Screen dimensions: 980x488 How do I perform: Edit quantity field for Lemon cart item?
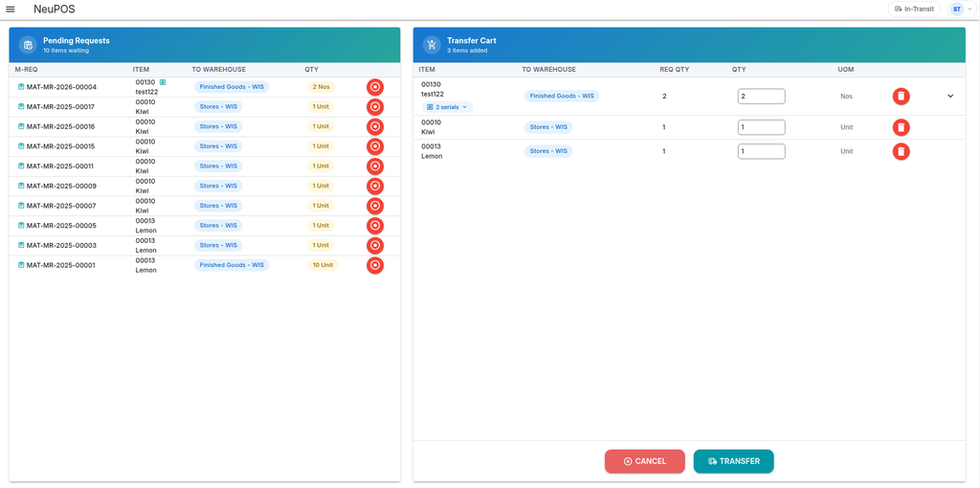(x=761, y=151)
